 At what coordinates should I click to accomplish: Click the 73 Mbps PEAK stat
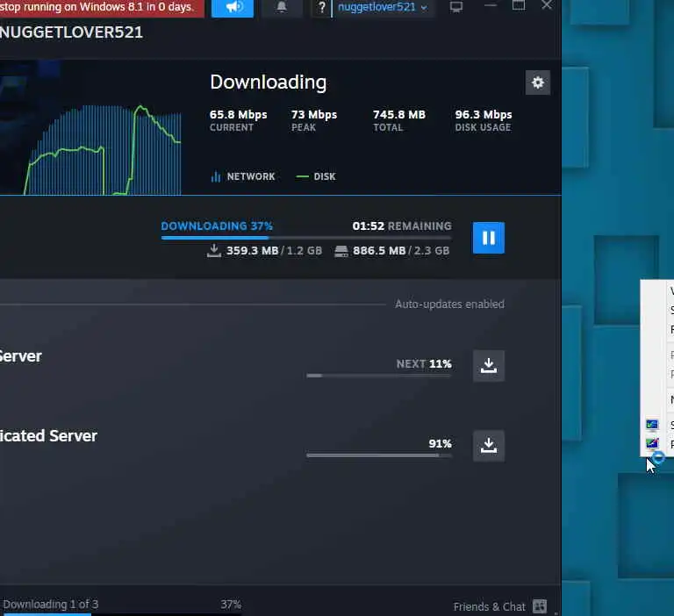coord(314,120)
